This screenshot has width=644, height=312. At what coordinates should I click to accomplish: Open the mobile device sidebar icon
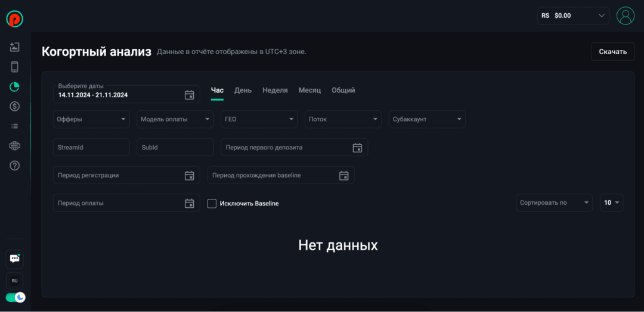15,67
